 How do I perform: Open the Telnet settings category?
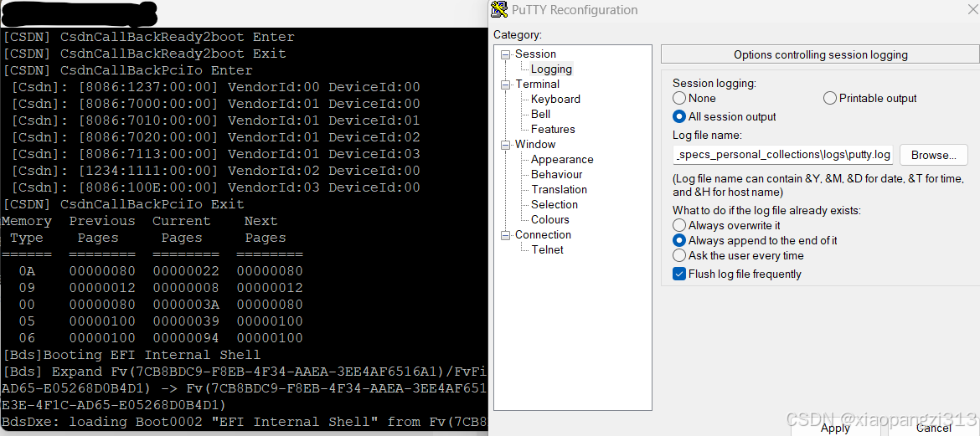click(548, 249)
